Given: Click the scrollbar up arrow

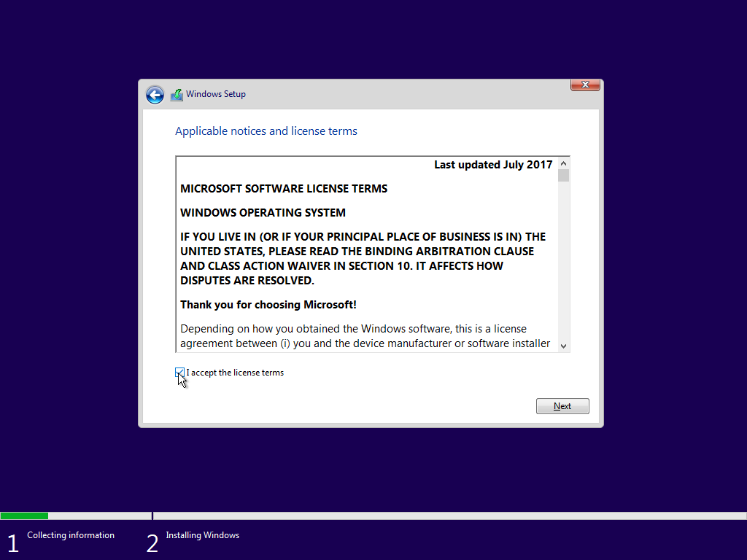Looking at the screenshot, I should (563, 163).
